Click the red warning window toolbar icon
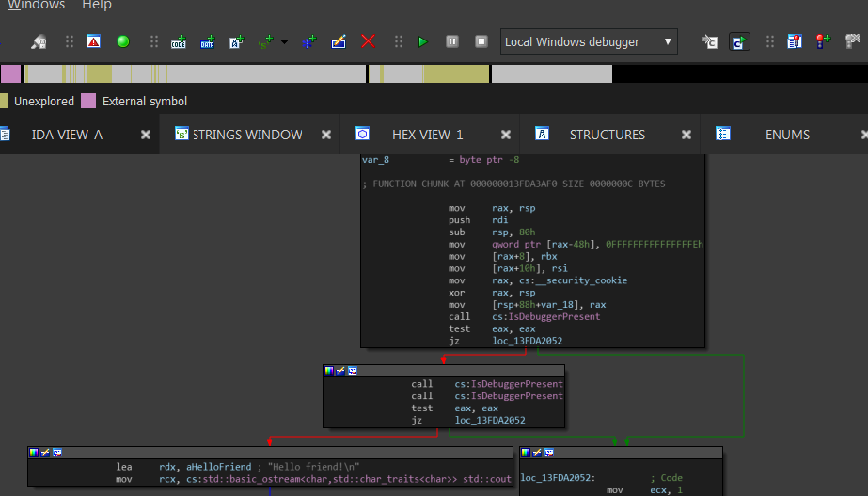 tap(93, 41)
